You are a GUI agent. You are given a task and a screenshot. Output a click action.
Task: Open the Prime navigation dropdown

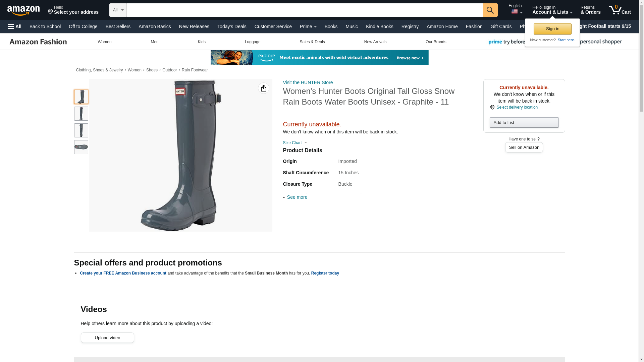pos(308,26)
